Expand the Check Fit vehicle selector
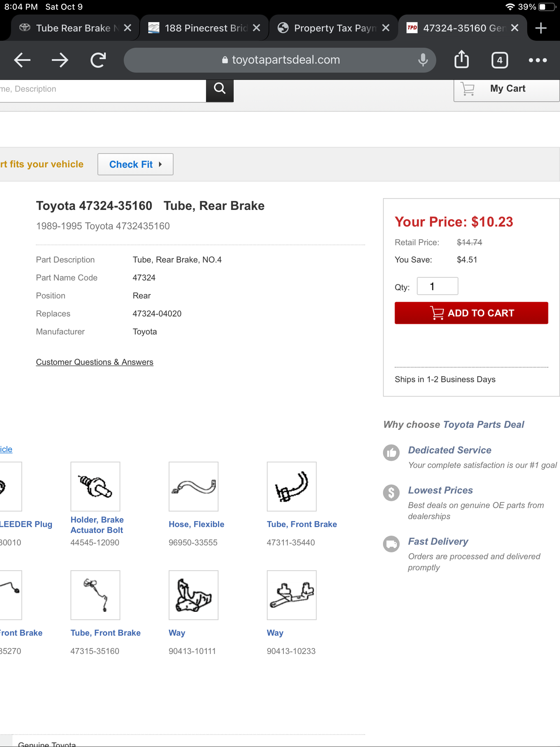Viewport: 560px width, 747px height. click(x=135, y=164)
